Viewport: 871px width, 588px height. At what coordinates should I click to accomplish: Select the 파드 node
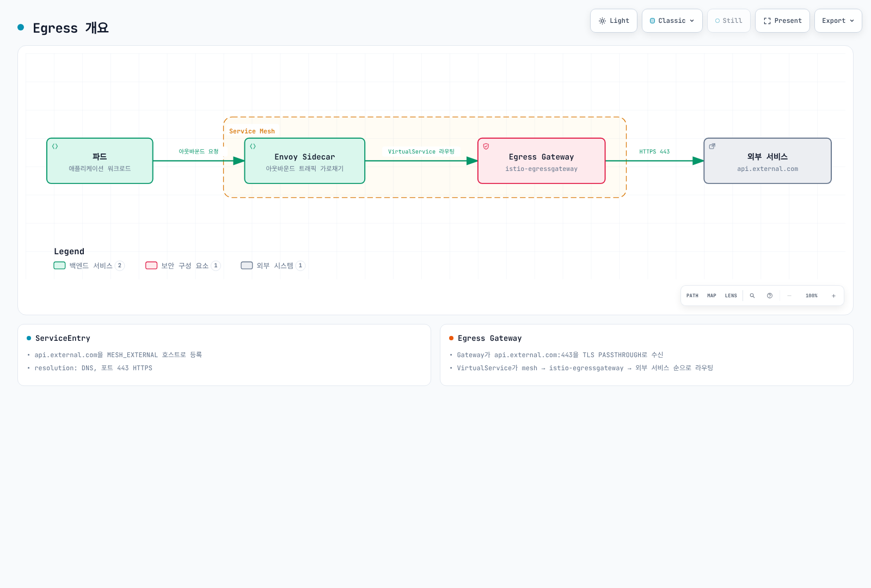(100, 161)
